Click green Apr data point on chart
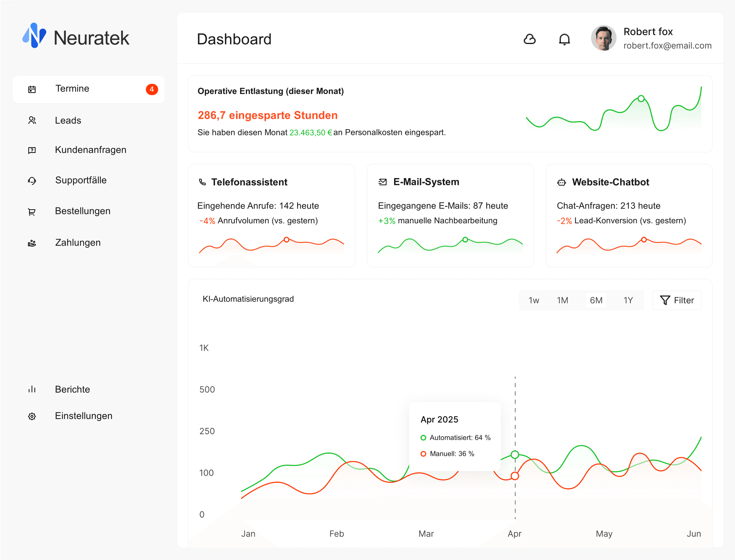The image size is (735, 560). (x=515, y=454)
